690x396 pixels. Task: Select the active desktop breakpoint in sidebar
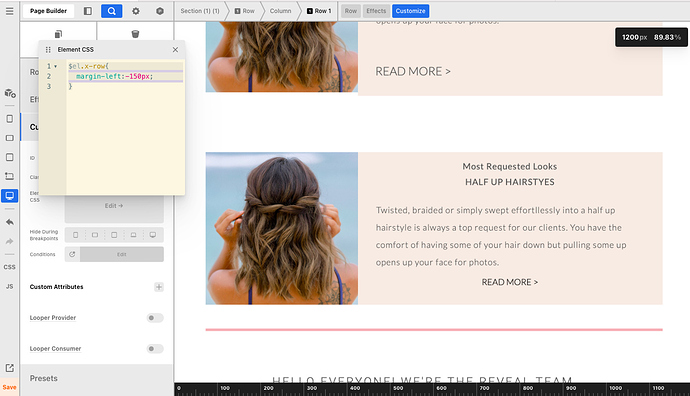pos(10,195)
